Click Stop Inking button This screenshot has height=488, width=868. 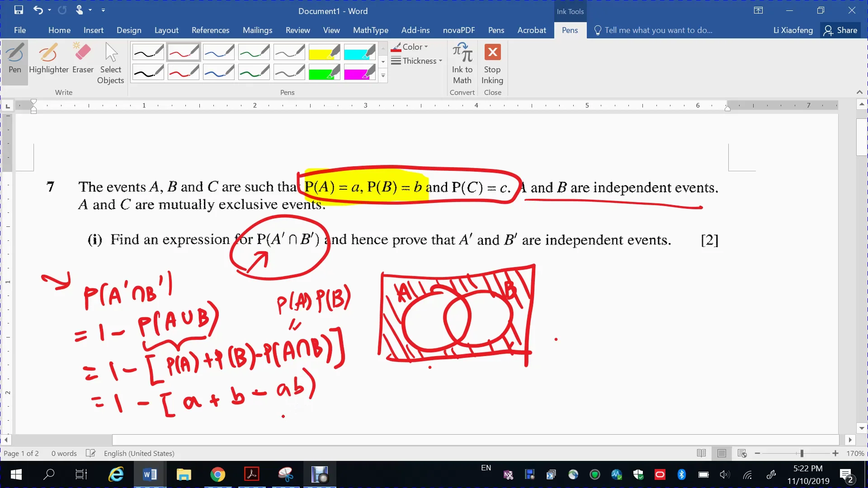pyautogui.click(x=492, y=63)
